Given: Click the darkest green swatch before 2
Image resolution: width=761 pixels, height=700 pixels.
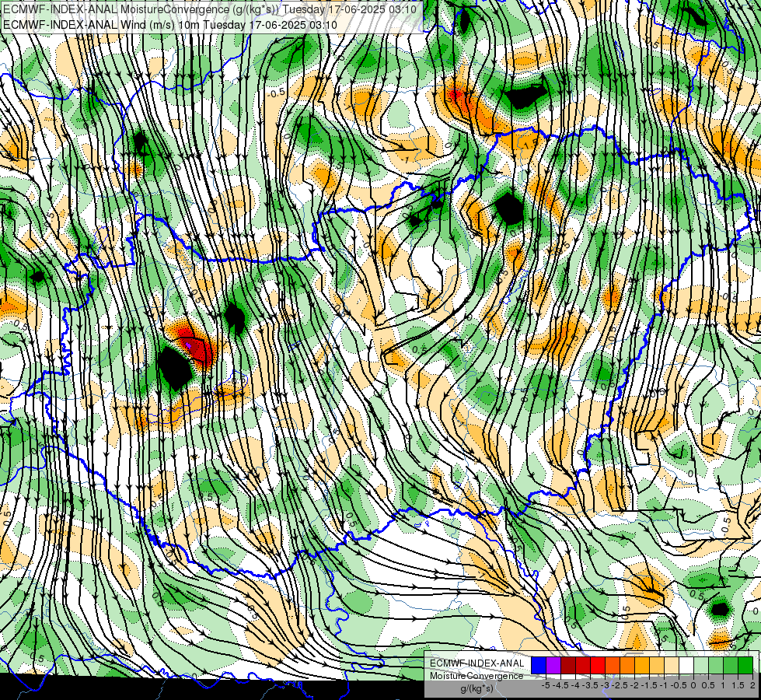Looking at the screenshot, I should pyautogui.click(x=745, y=665).
